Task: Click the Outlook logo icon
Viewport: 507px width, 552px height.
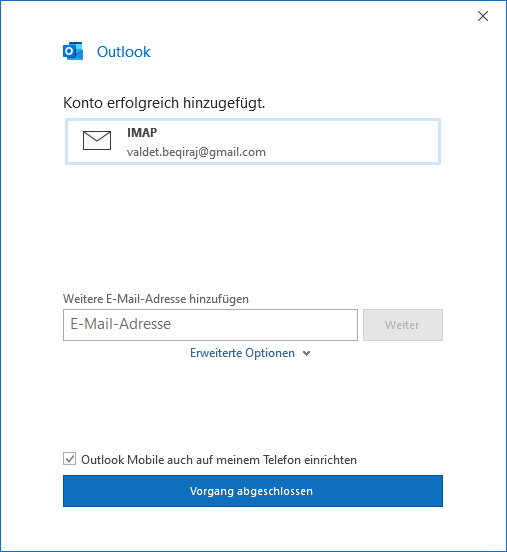Action: pyautogui.click(x=73, y=51)
